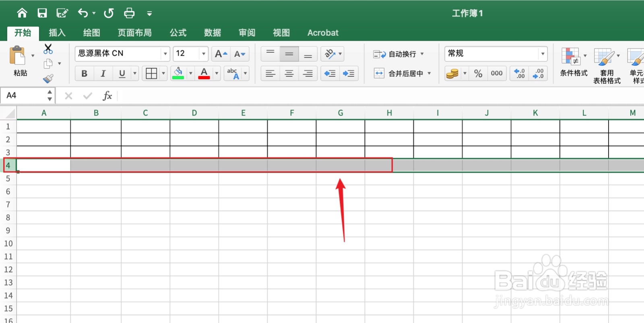Image resolution: width=644 pixels, height=323 pixels.
Task: Switch to the 公式 tab
Action: (178, 33)
